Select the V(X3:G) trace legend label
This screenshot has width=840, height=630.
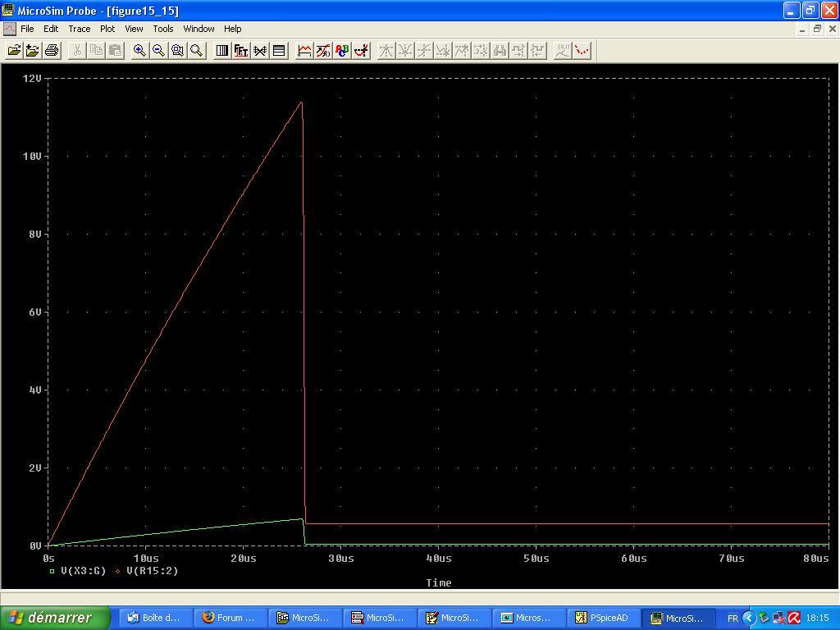point(83,571)
